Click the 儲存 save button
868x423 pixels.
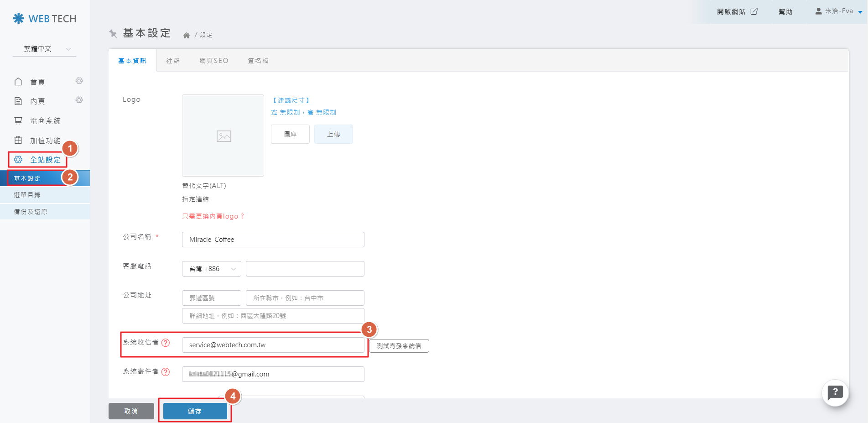tap(195, 411)
